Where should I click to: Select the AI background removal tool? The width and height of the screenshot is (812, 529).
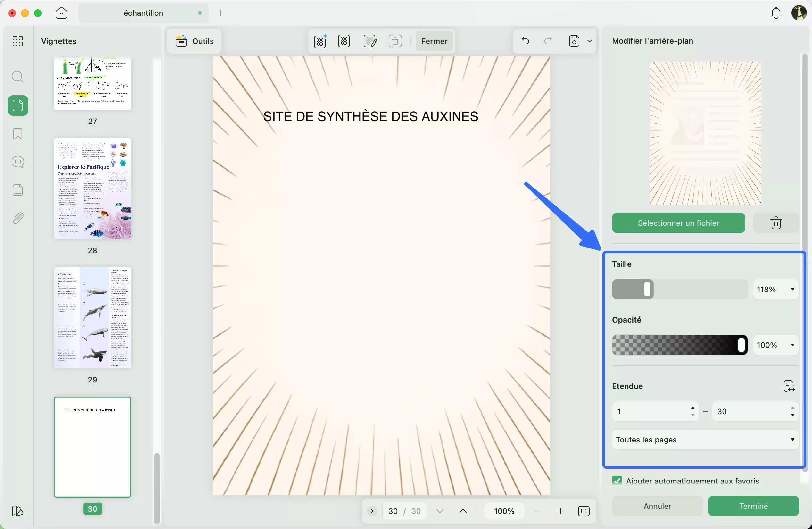point(319,41)
